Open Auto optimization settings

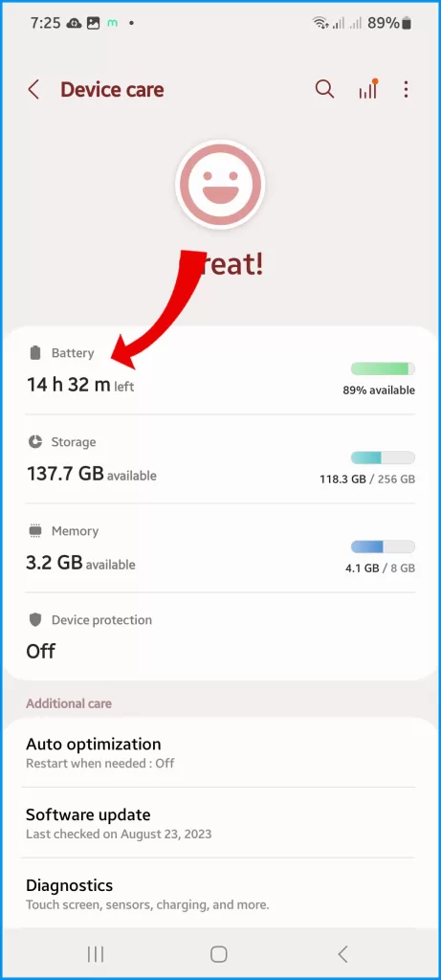[220, 752]
